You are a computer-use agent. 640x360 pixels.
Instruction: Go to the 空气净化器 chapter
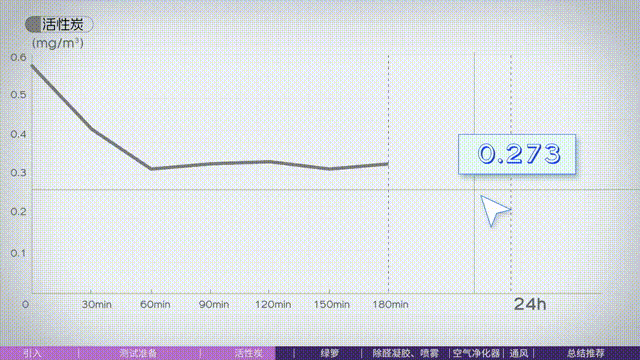(x=476, y=353)
